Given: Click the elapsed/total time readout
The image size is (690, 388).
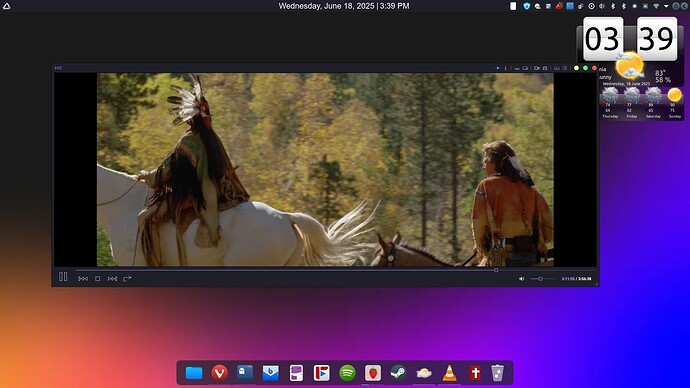Looking at the screenshot, I should [576, 278].
